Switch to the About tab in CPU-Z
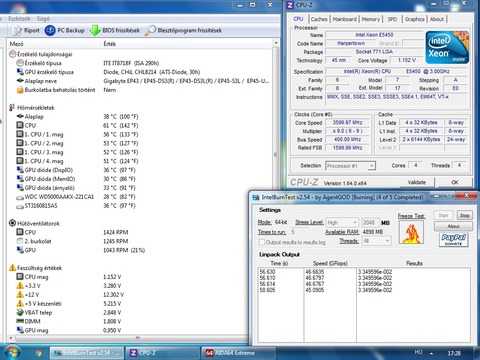This screenshot has width=480, height=360. click(437, 19)
